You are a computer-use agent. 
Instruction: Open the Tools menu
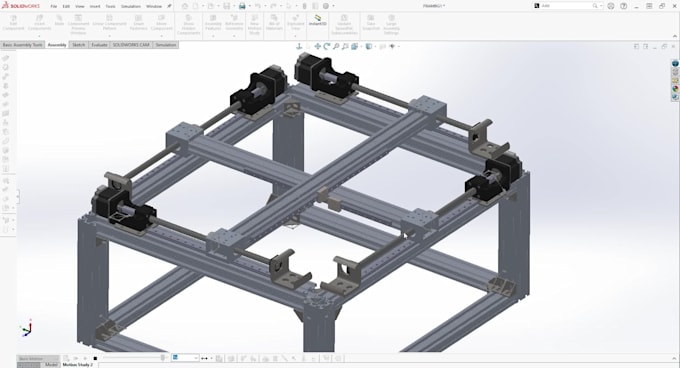click(x=111, y=7)
